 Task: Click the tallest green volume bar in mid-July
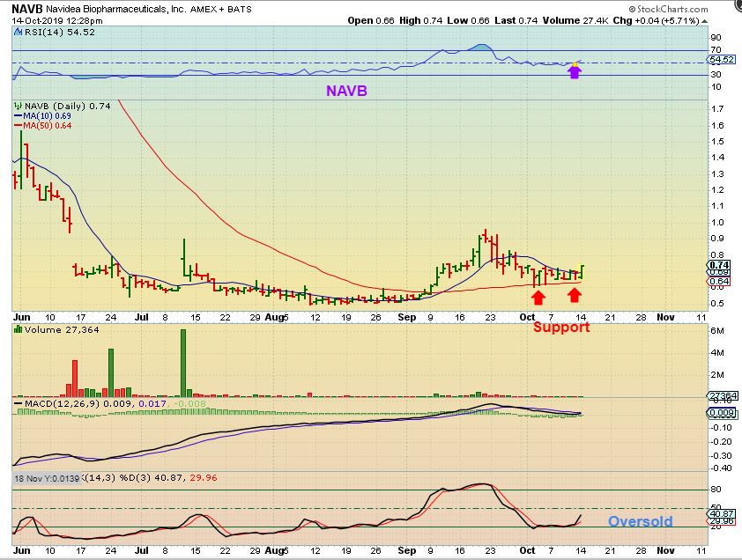[x=183, y=363]
